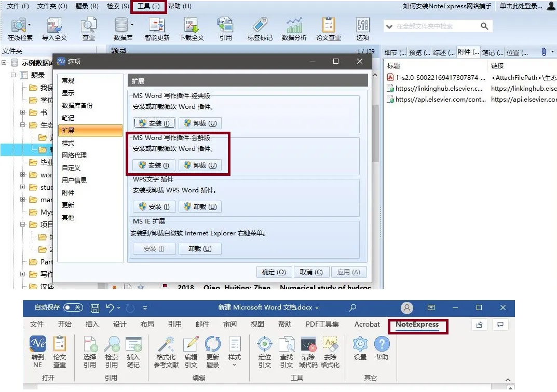Open the 工具 (T) menu
Image resolution: width=557 pixels, height=392 pixels.
148,6
